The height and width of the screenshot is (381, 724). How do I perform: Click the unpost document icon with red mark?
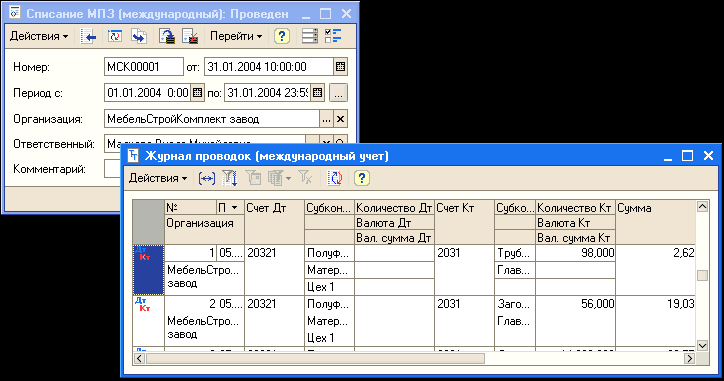190,36
